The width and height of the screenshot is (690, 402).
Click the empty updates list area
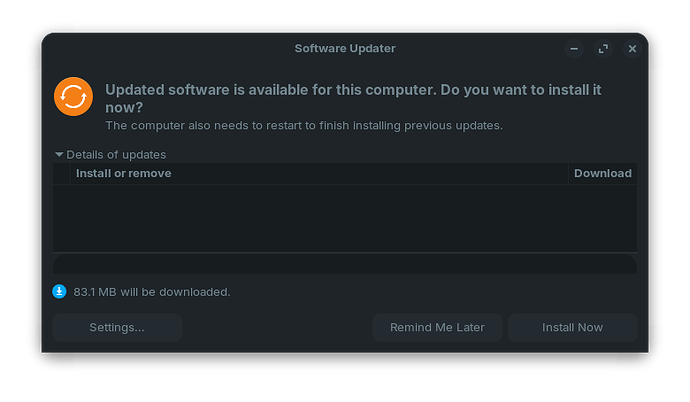pos(345,217)
